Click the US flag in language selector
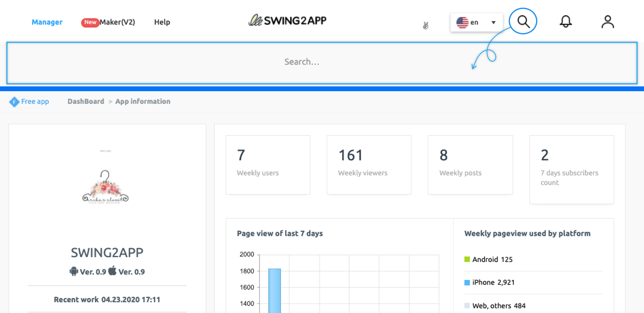 pos(462,23)
